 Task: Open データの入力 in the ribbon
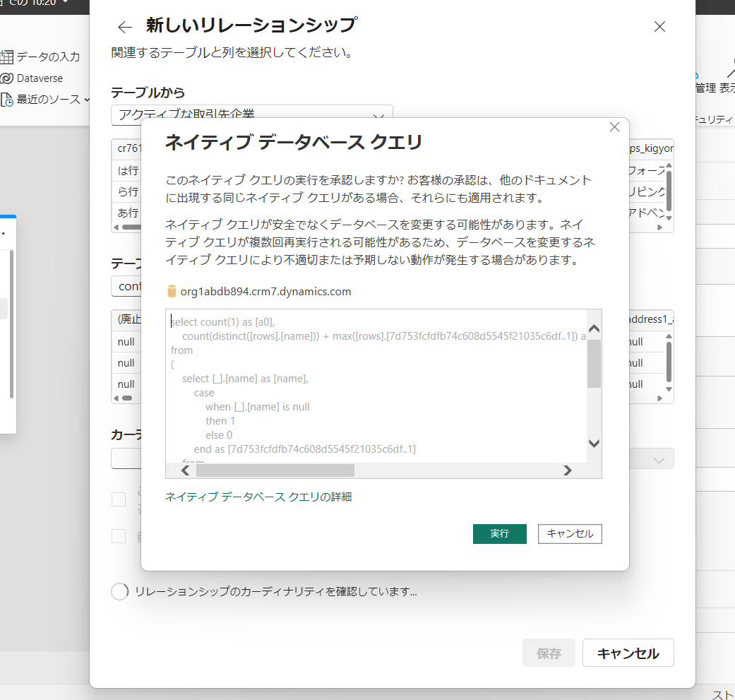coord(48,57)
